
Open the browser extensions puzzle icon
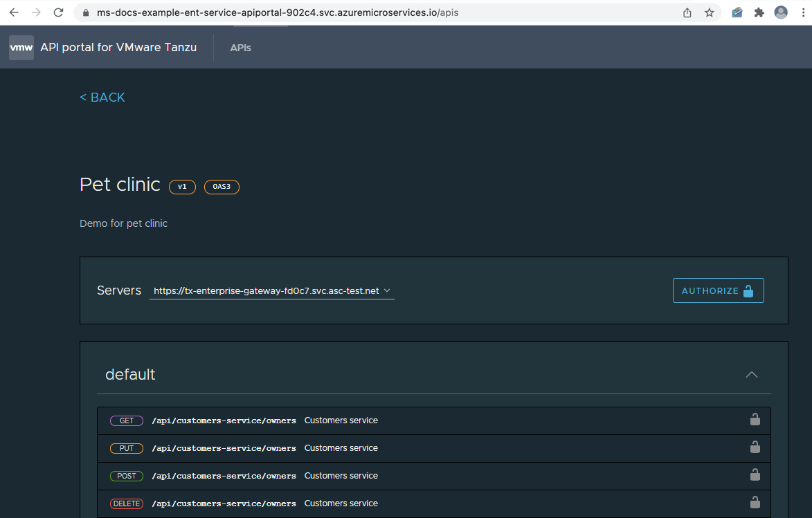click(x=758, y=12)
